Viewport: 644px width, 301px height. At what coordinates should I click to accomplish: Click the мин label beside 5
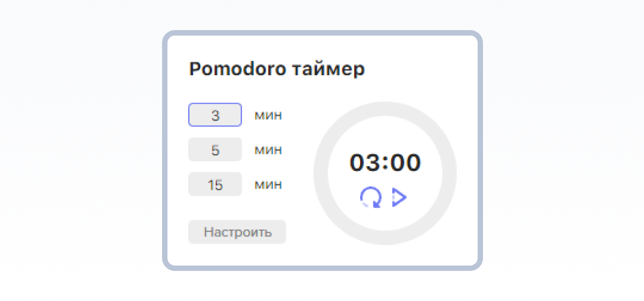[x=268, y=149]
